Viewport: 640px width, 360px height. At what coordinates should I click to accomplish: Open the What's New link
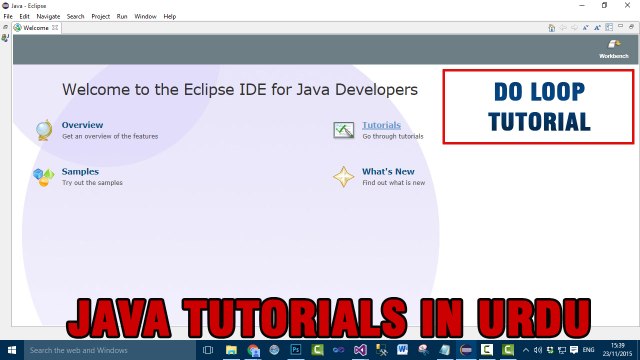(x=388, y=171)
